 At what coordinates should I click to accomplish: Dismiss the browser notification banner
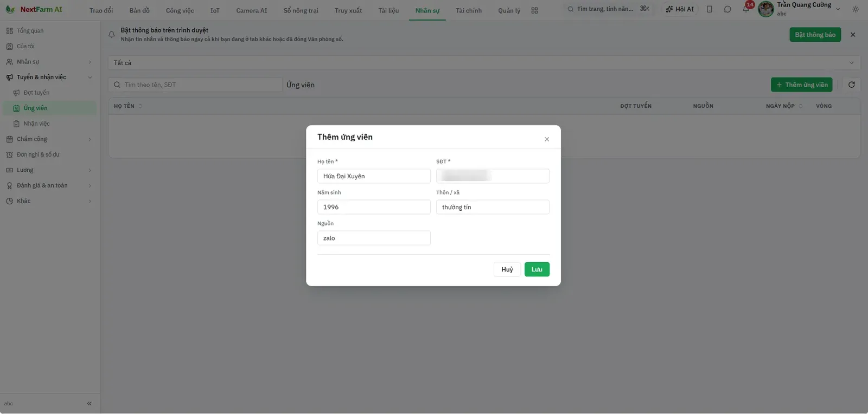tap(853, 35)
